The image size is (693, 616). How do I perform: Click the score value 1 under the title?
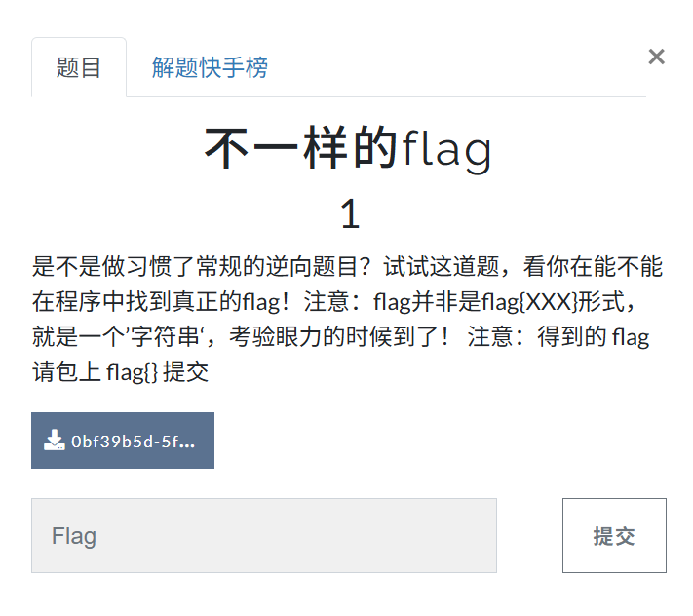(x=349, y=214)
